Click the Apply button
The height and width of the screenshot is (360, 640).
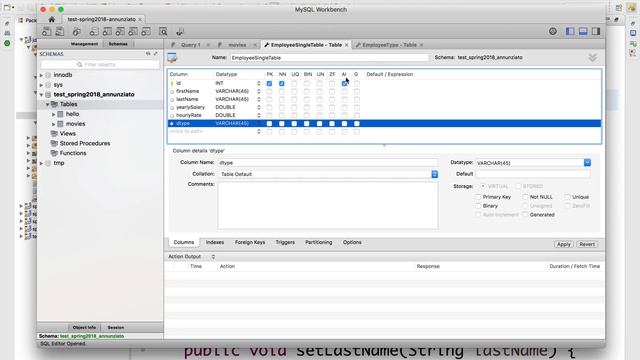pos(564,244)
